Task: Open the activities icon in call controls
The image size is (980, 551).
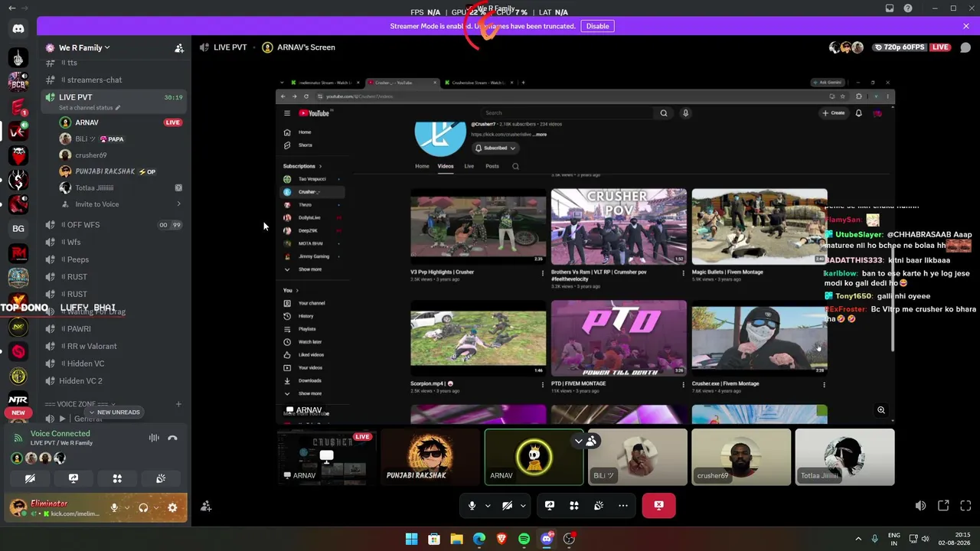Action: coord(574,505)
